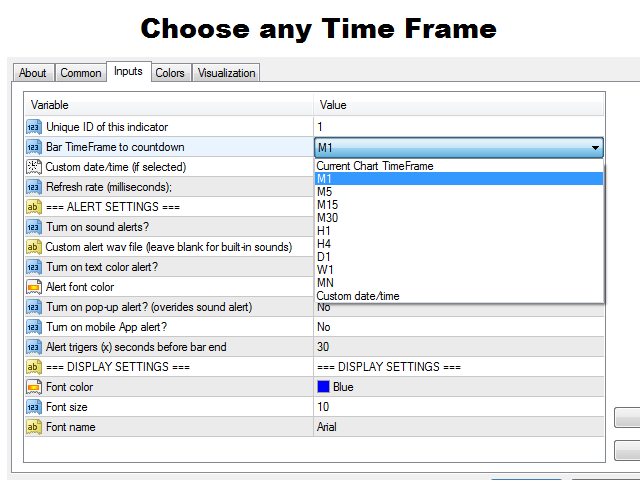Click No value for mobile App alert

(x=324, y=327)
